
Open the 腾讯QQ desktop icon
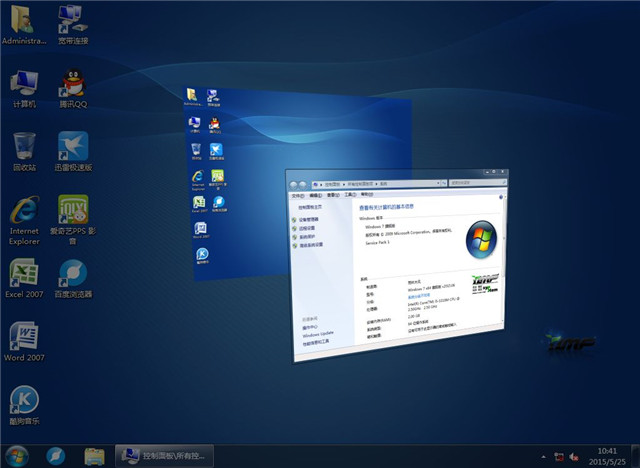click(72, 85)
